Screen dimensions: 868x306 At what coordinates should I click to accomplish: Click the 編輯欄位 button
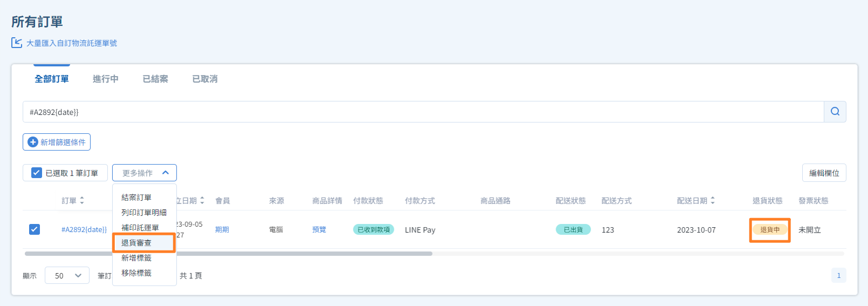point(824,173)
